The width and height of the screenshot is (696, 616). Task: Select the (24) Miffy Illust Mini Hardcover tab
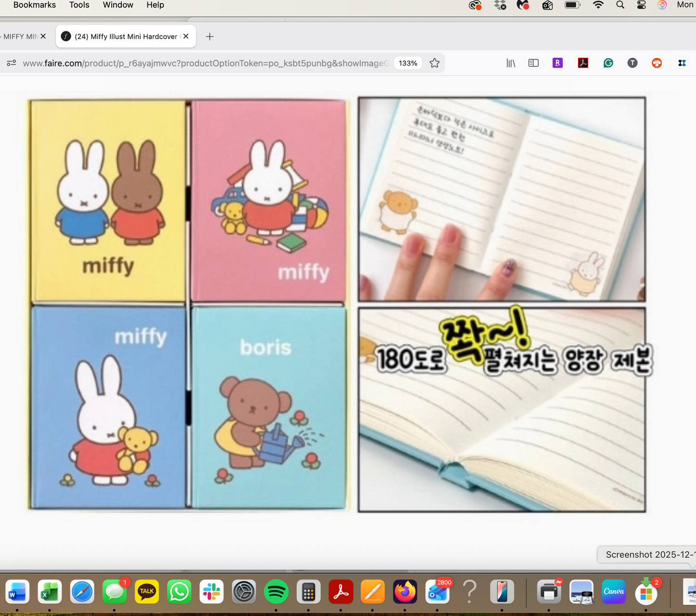coord(126,37)
